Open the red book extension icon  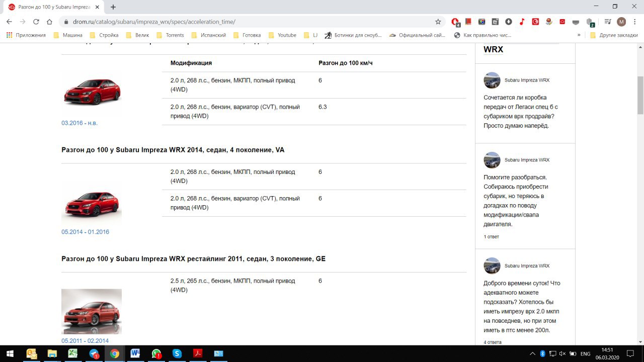tap(468, 22)
